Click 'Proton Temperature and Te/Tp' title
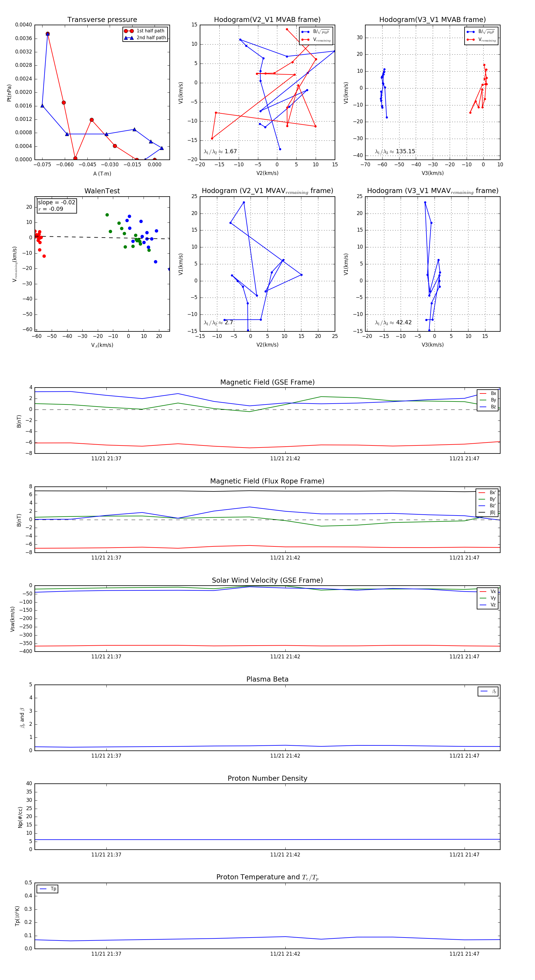This screenshot has width=535, height=980. point(267,877)
